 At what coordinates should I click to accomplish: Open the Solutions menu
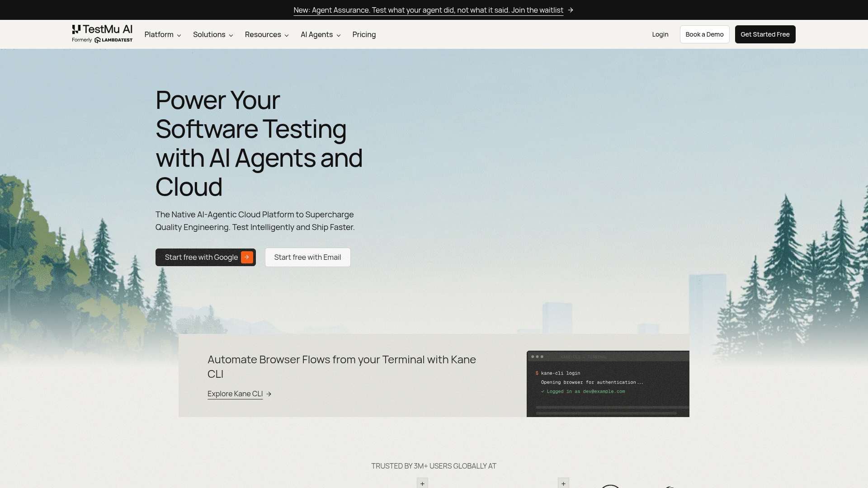213,34
